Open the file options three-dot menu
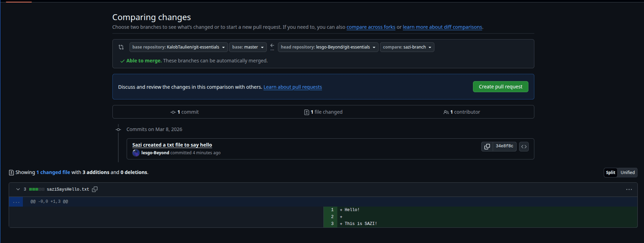644x243 pixels. (x=629, y=189)
